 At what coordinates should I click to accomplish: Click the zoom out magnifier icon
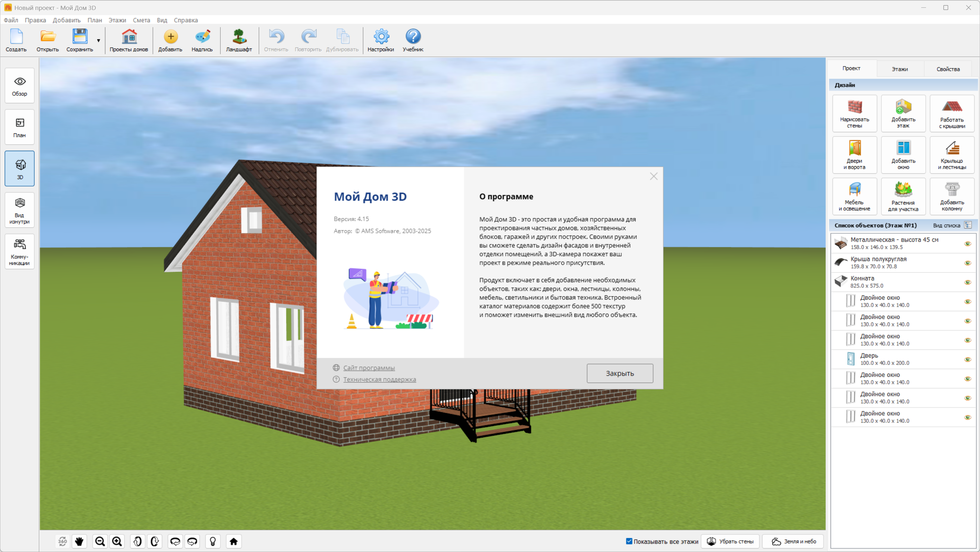(100, 541)
